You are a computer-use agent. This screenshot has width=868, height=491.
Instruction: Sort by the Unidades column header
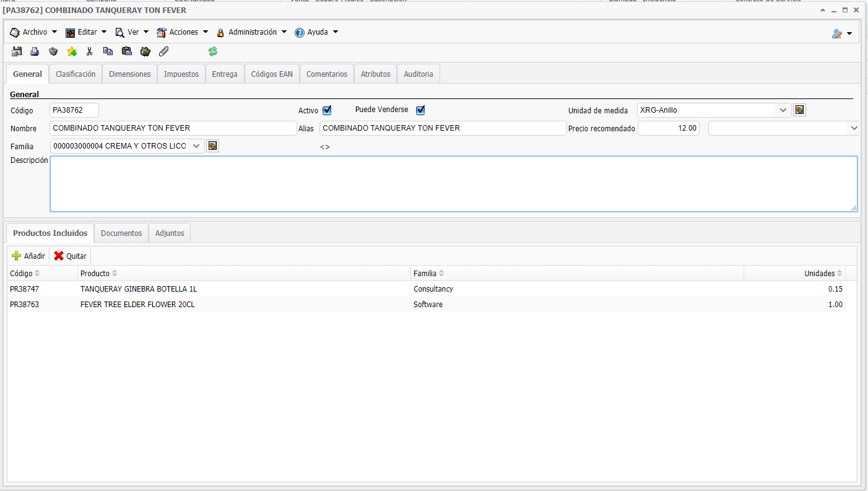coord(795,273)
